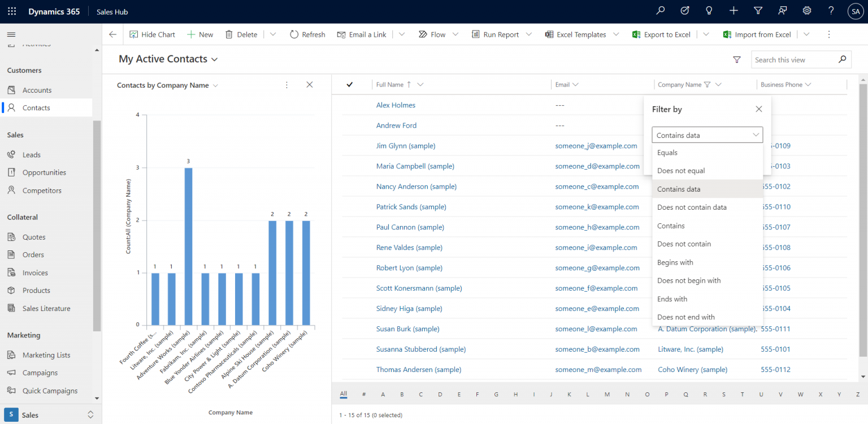Click Run Report command

(x=495, y=34)
